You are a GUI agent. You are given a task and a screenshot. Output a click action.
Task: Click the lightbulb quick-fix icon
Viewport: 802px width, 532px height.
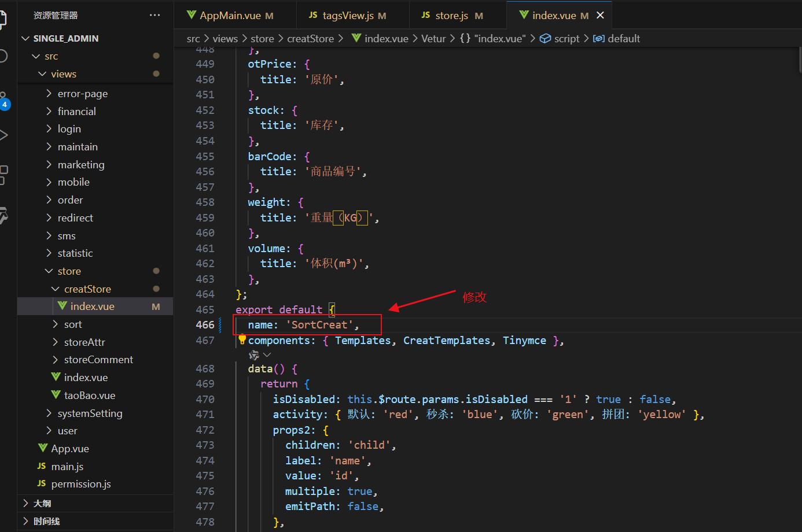pos(242,340)
